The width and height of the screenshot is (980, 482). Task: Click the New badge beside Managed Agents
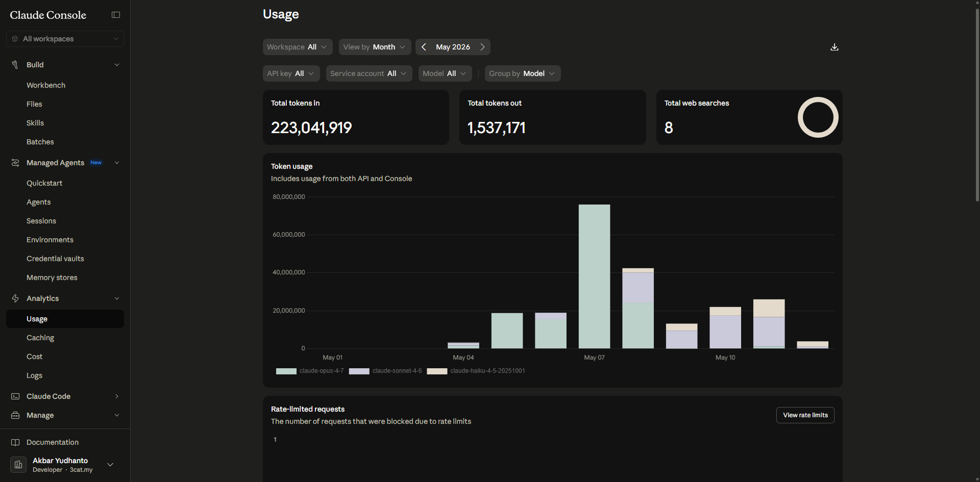(96, 163)
